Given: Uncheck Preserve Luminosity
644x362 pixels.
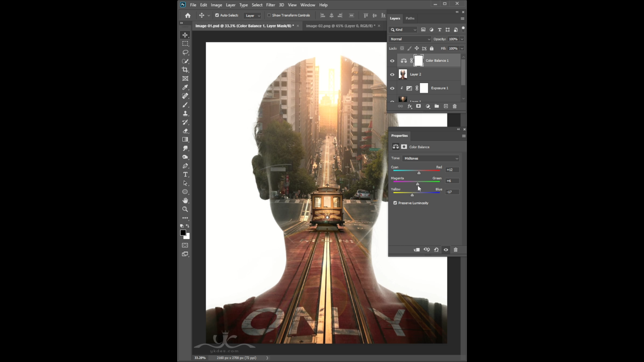Looking at the screenshot, I should tap(395, 203).
